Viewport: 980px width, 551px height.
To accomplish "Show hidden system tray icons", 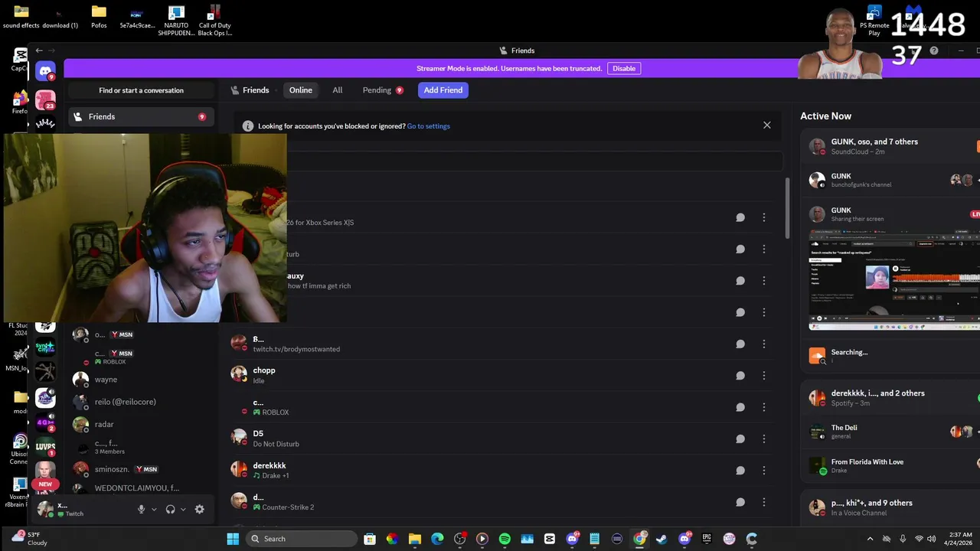I will pos(870,539).
